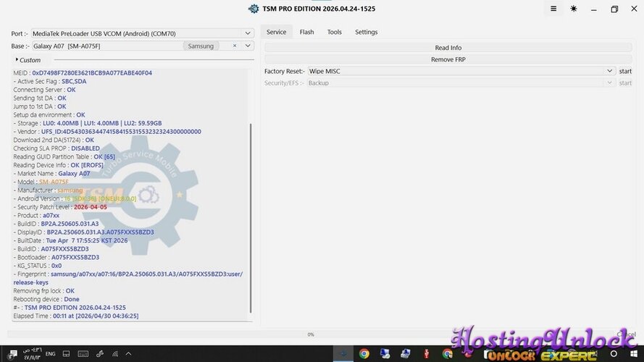Click the Samsung brand tag in Base field

click(x=201, y=46)
